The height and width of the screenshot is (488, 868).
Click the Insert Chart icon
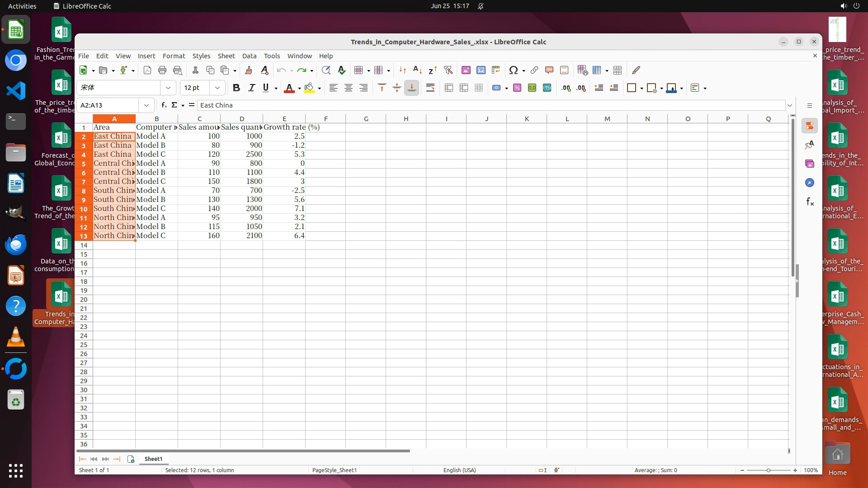481,70
